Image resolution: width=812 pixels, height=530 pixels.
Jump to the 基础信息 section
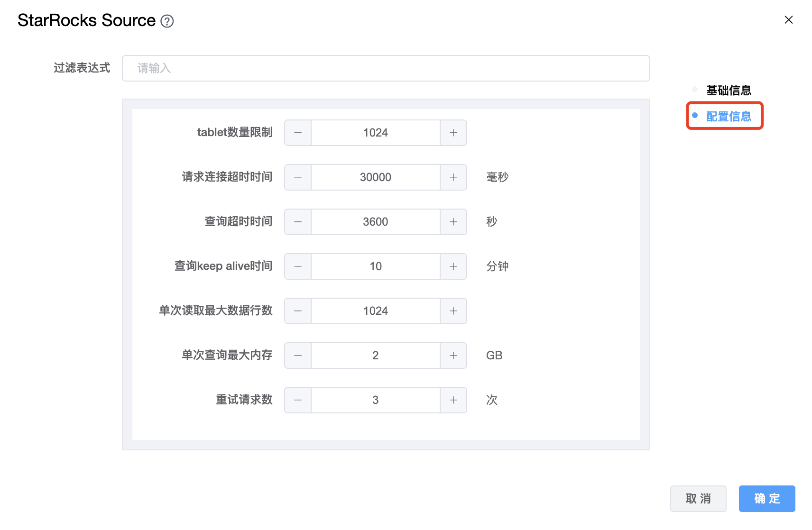coord(728,90)
